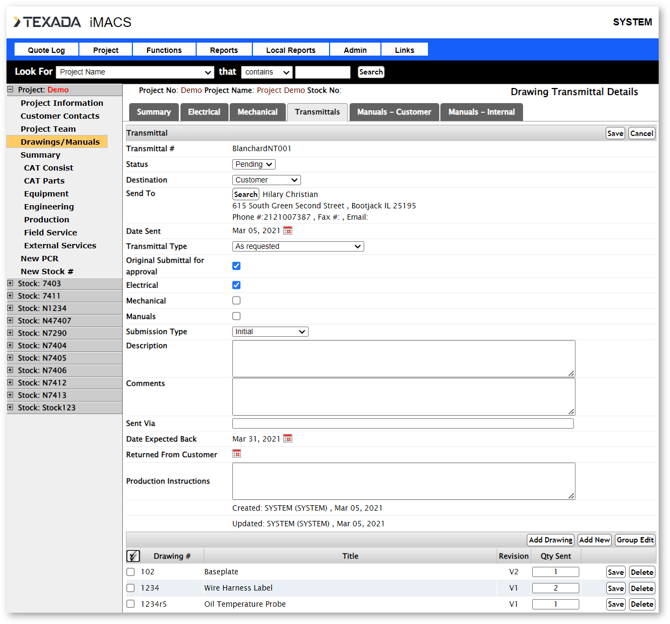
Task: Uncheck Original Submittal for approval checkbox
Action: pos(237,266)
